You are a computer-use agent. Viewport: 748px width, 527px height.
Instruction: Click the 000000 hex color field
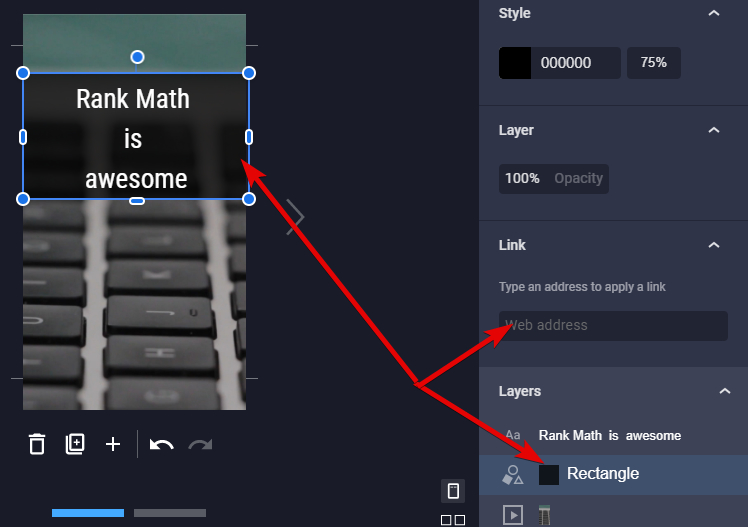(x=575, y=63)
